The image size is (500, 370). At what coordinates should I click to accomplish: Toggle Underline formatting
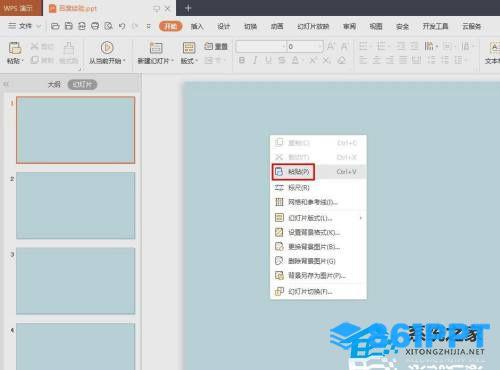268,60
